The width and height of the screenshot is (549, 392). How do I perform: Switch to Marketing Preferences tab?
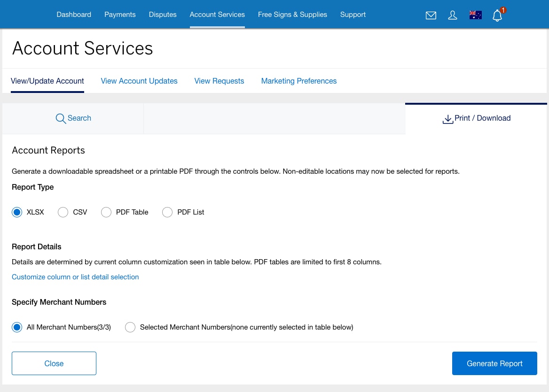point(298,81)
